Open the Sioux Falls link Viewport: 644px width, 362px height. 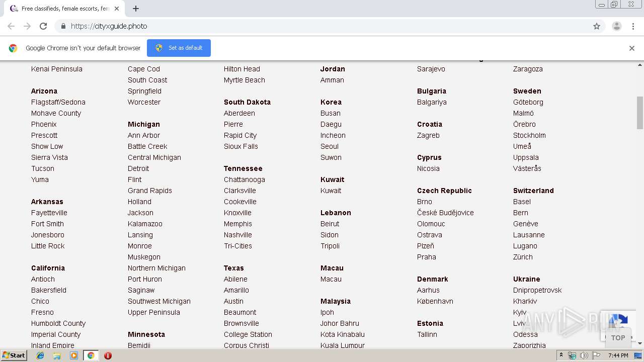click(x=241, y=146)
